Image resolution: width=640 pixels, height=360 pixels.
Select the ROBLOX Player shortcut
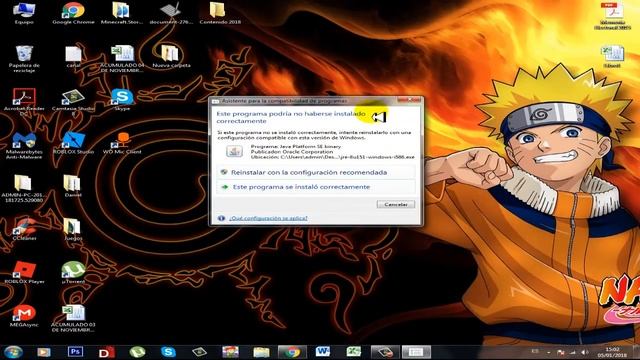tap(24, 273)
